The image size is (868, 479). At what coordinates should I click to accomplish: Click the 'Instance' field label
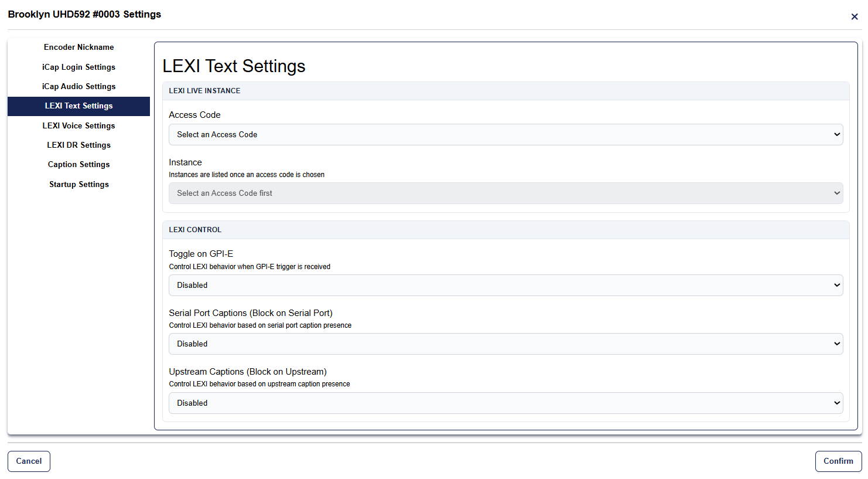[x=185, y=162]
